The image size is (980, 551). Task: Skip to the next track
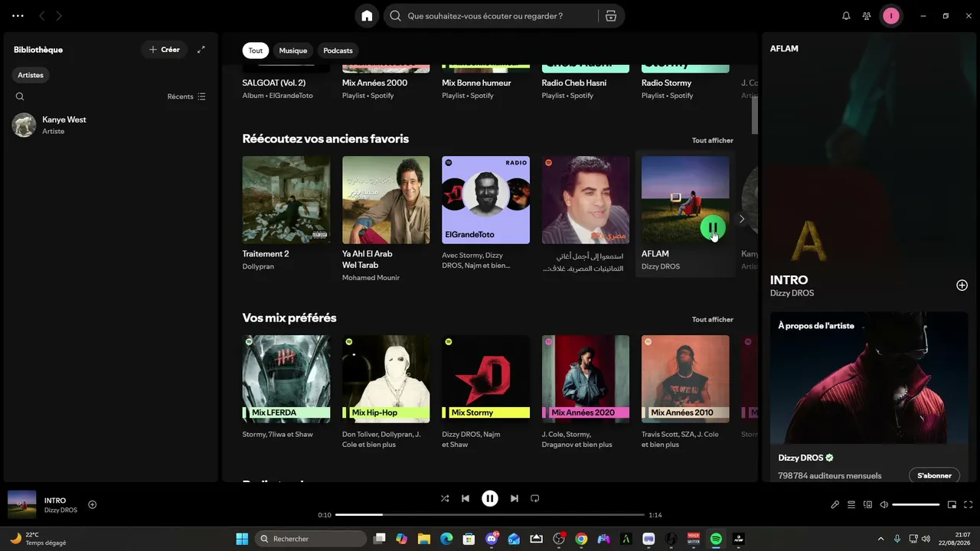click(x=514, y=498)
